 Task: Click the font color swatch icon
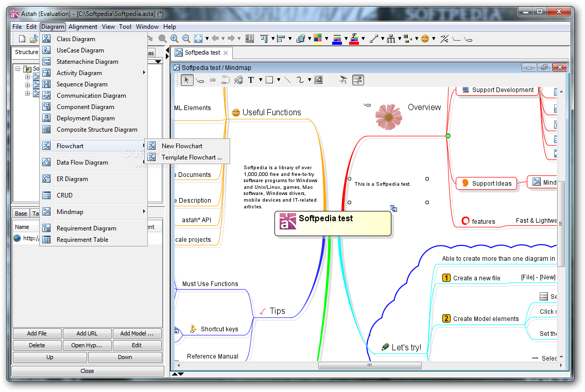(354, 39)
